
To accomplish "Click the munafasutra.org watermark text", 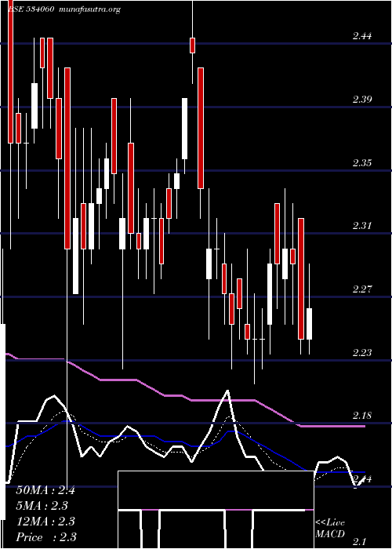I will click(x=90, y=9).
